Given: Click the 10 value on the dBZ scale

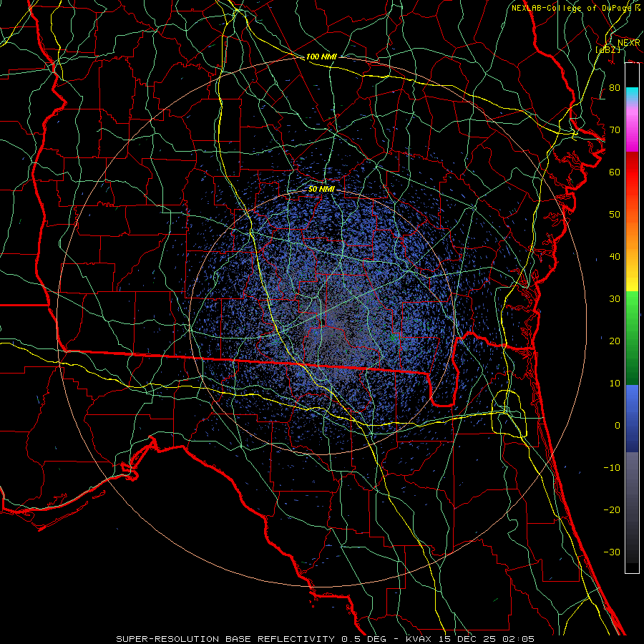Looking at the screenshot, I should click(615, 384).
